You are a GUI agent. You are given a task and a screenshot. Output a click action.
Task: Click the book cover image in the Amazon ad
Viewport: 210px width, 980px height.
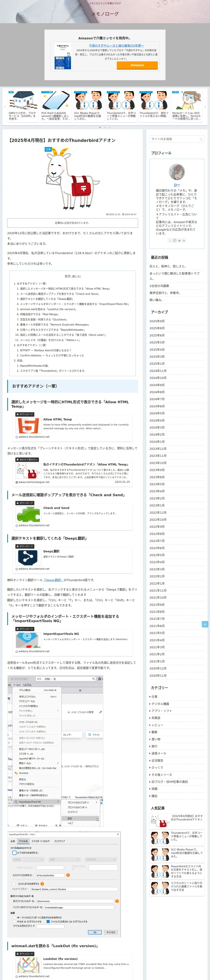(x=63, y=56)
